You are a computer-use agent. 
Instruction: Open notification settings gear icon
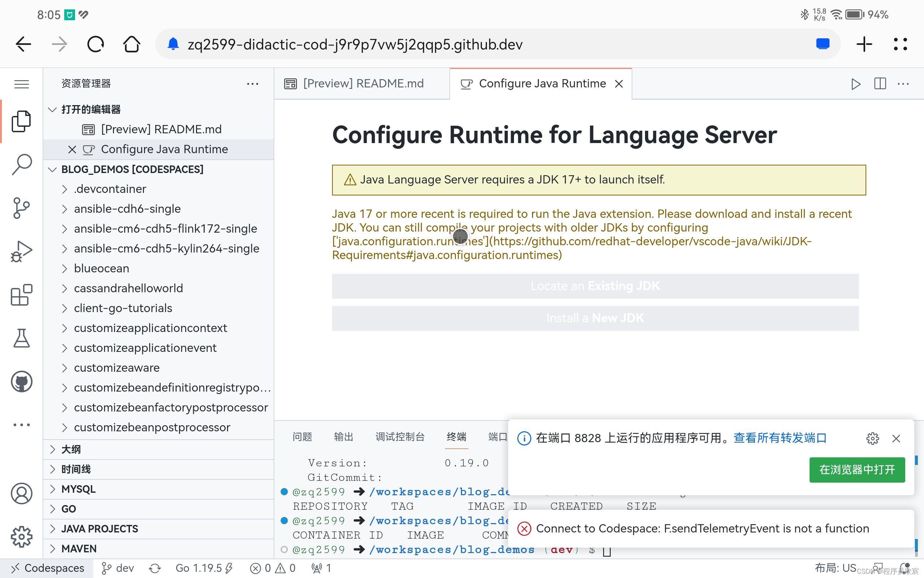[x=872, y=438]
